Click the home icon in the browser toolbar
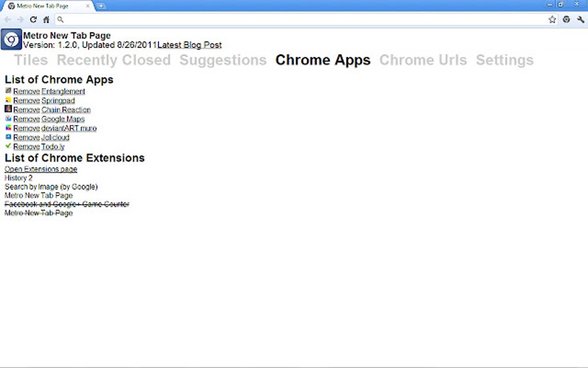 point(45,19)
